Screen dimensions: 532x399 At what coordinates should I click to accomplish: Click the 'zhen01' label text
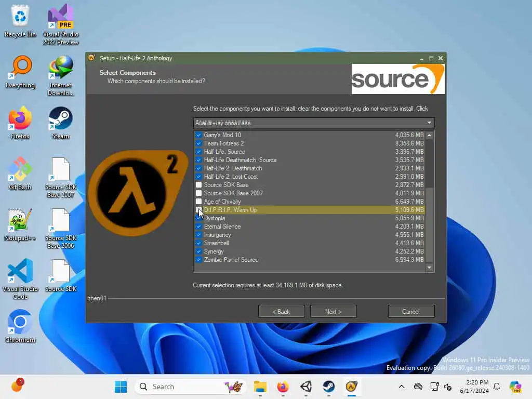pos(97,298)
